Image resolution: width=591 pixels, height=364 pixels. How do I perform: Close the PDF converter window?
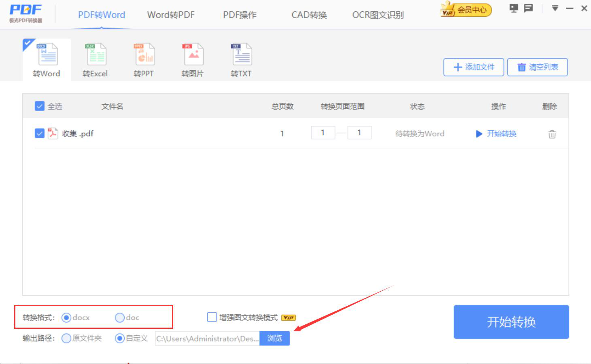[x=584, y=8]
